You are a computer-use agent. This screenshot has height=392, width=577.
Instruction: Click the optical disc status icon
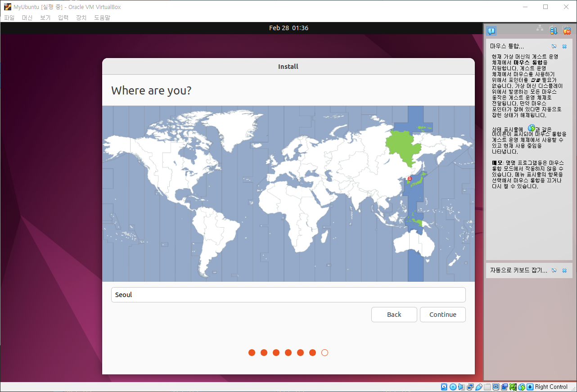pyautogui.click(x=453, y=387)
